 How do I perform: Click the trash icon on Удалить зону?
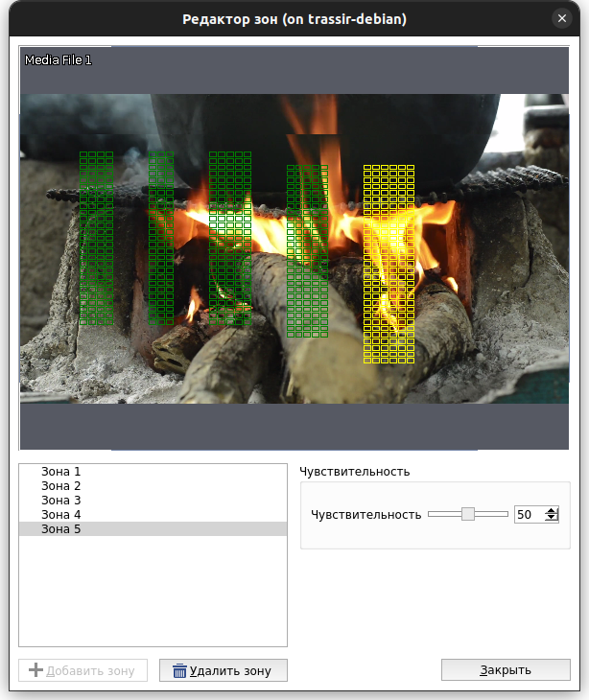(x=179, y=670)
